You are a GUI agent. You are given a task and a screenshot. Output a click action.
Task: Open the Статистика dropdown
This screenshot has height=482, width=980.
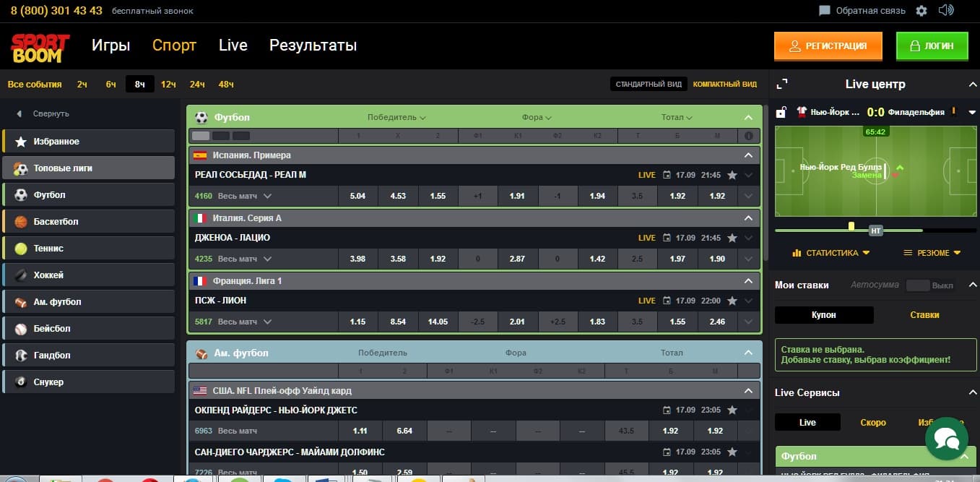[831, 253]
